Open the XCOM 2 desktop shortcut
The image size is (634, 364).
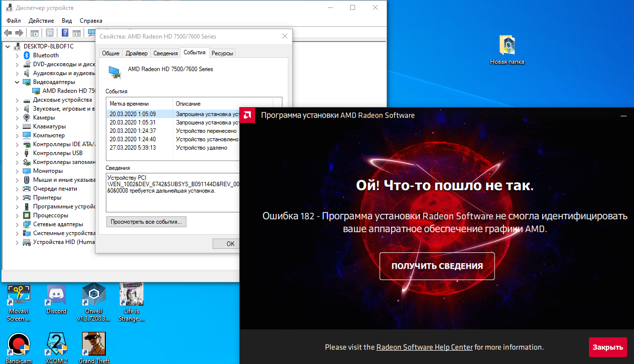pyautogui.click(x=56, y=344)
